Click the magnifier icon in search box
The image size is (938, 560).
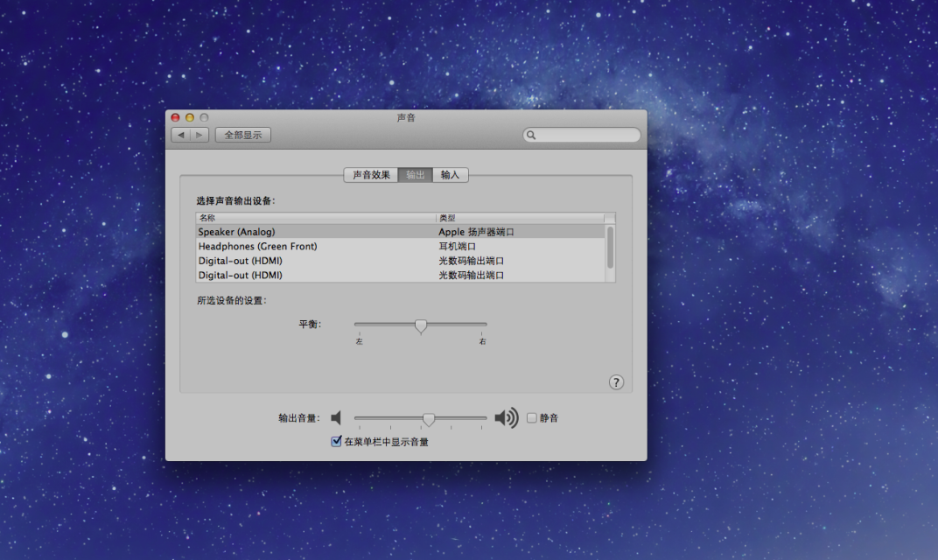[x=532, y=136]
